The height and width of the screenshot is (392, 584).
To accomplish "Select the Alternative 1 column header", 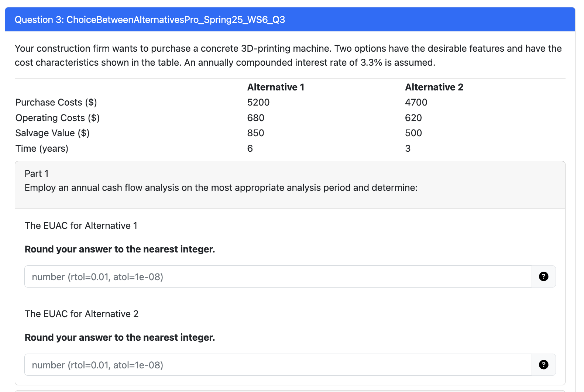I will [x=275, y=87].
